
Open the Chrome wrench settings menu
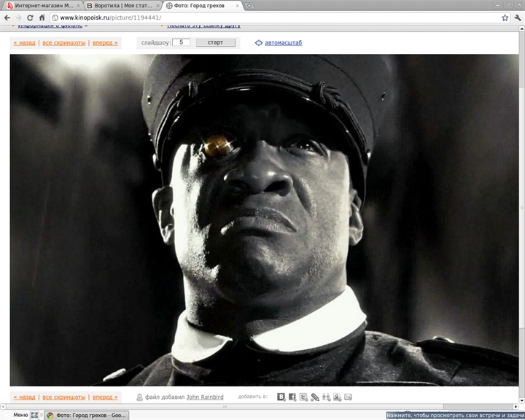coord(518,17)
